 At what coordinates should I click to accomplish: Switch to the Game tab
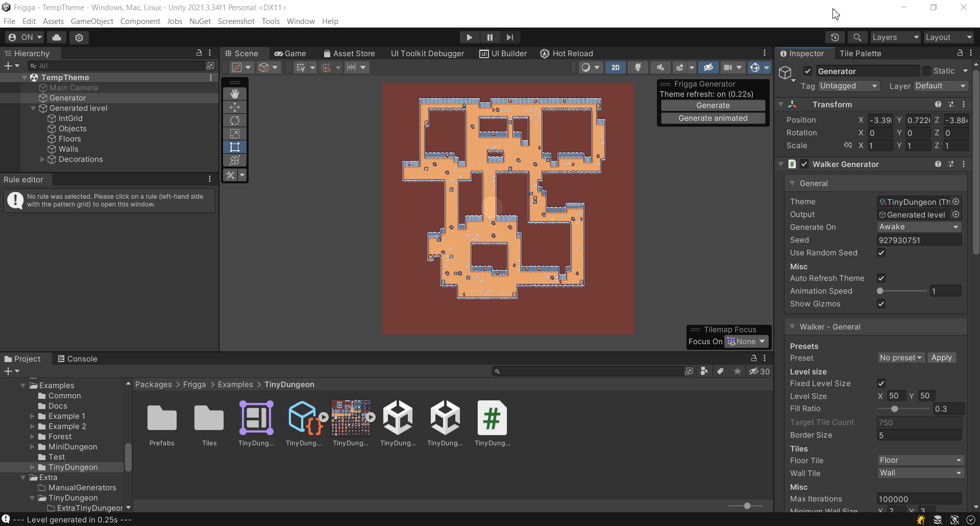[x=290, y=54]
